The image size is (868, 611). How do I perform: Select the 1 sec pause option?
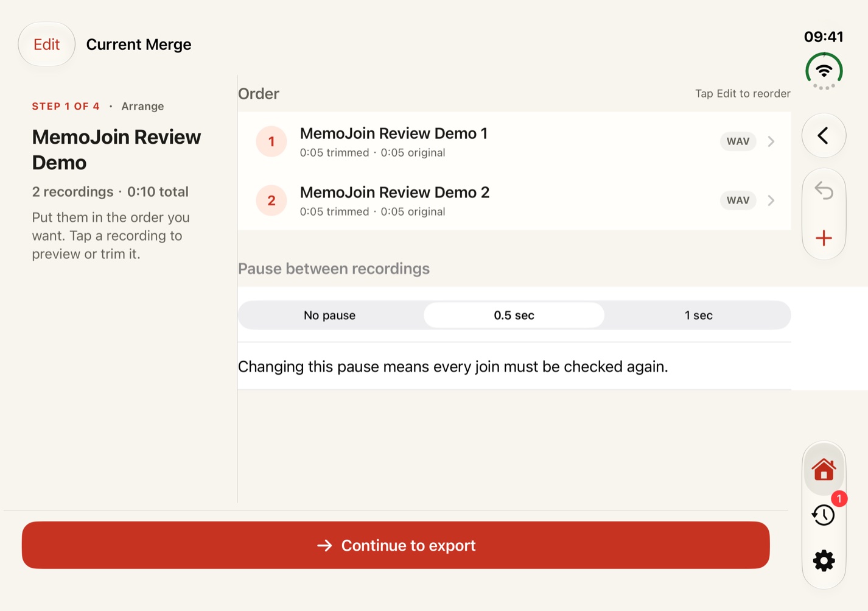[x=698, y=315]
